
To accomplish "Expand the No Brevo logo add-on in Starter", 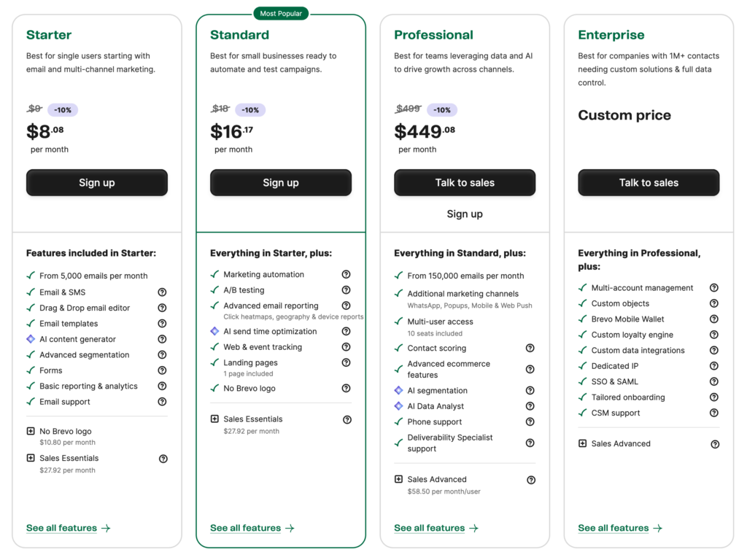I will tap(31, 432).
